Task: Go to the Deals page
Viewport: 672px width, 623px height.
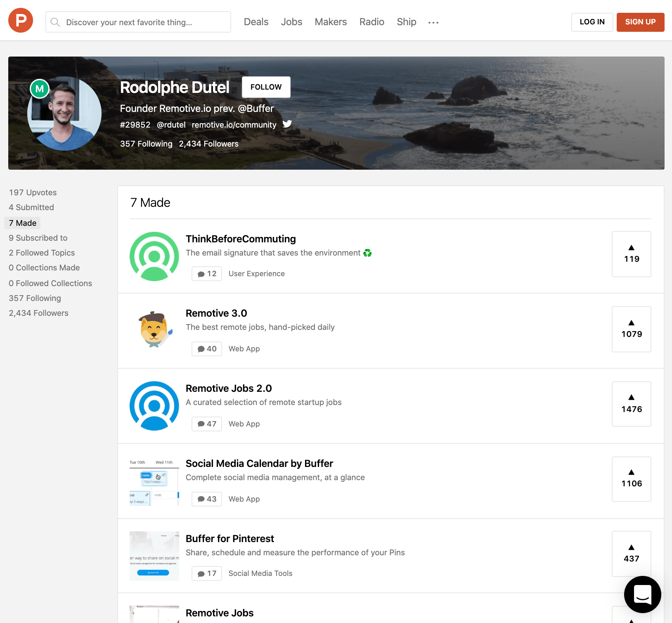Action: [x=256, y=22]
